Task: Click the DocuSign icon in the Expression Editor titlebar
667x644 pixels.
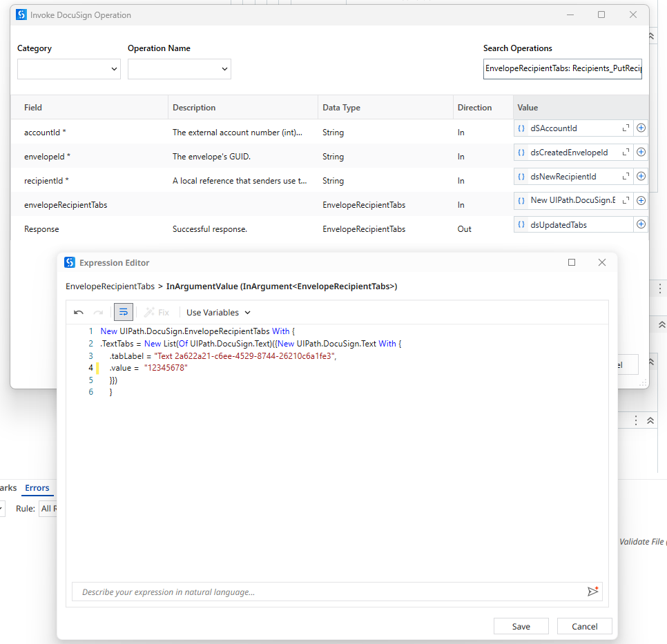Action: pyautogui.click(x=69, y=262)
